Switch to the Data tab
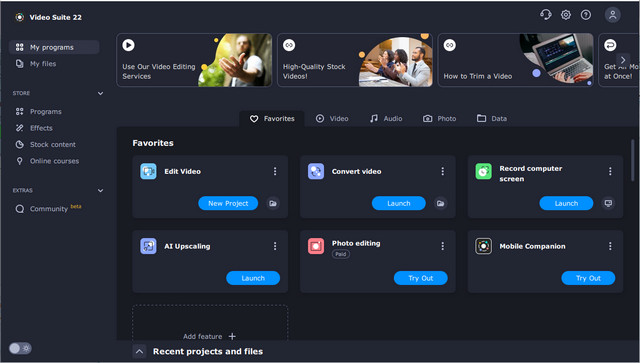640x363 pixels. tap(492, 119)
